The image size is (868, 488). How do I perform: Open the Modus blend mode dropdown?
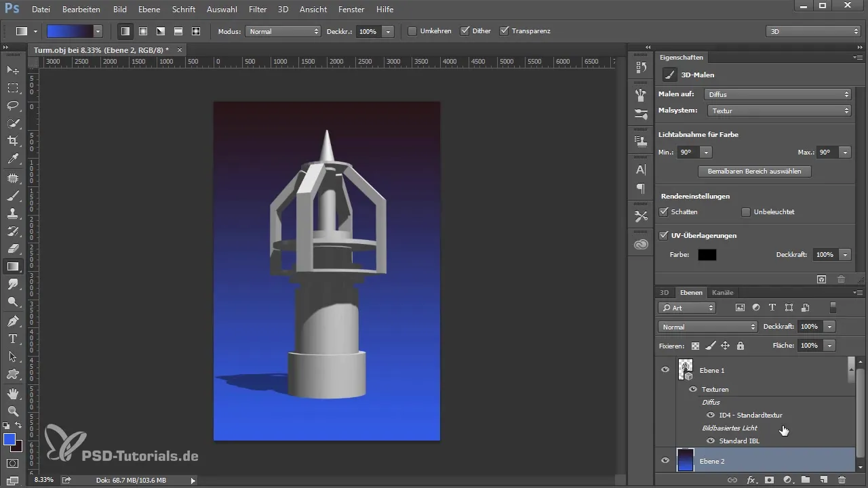283,31
